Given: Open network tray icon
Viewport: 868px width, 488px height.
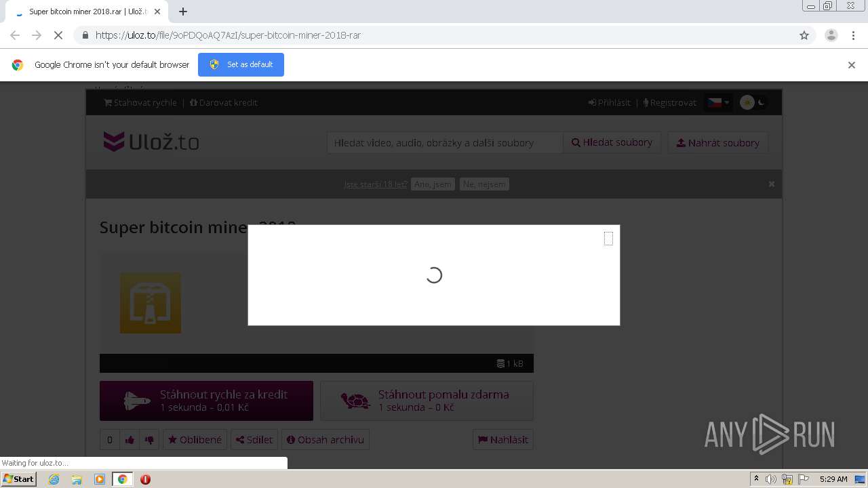Looking at the screenshot, I should click(787, 479).
